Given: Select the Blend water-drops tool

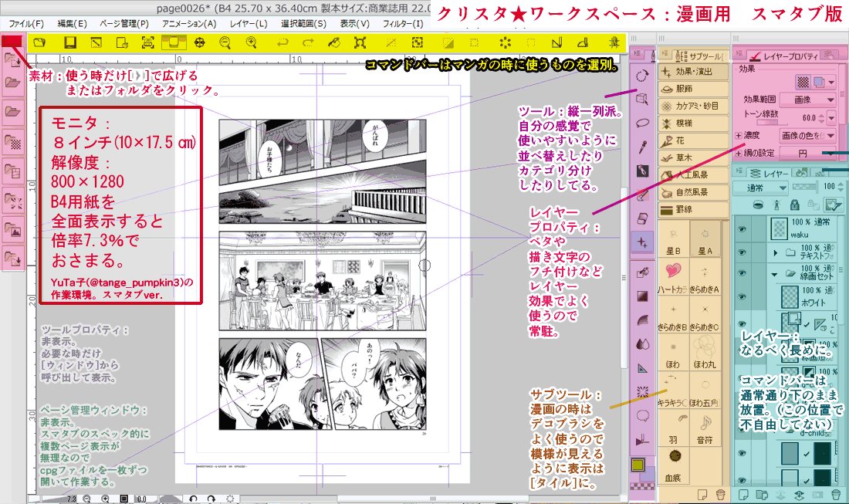Looking at the screenshot, I should tap(643, 343).
